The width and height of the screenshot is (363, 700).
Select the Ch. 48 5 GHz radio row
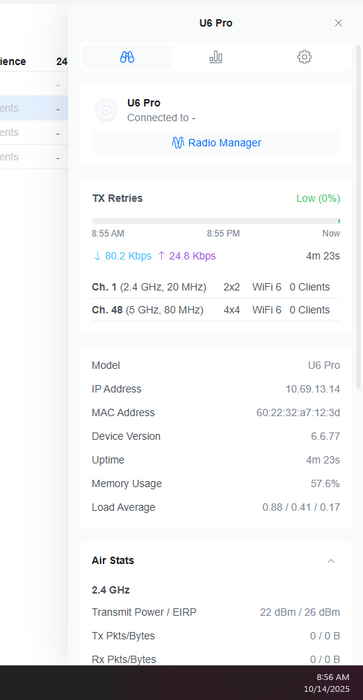tap(216, 310)
